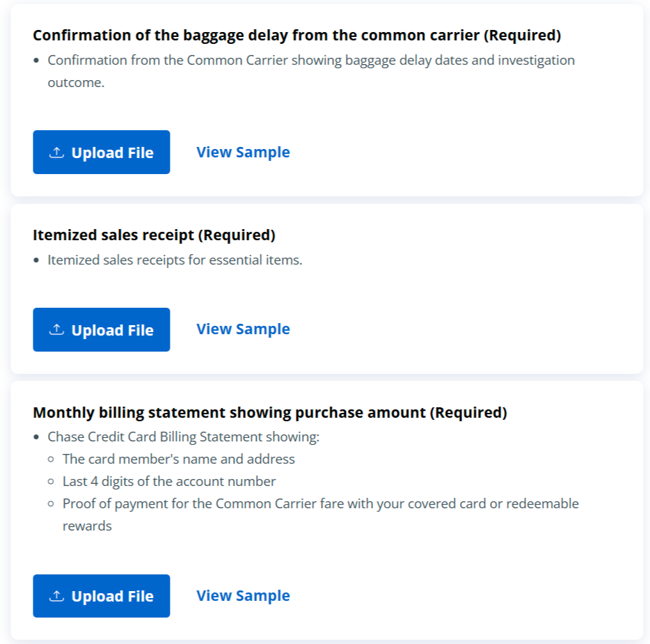Click the word 'outcome.' in baggage description

pyautogui.click(x=76, y=83)
